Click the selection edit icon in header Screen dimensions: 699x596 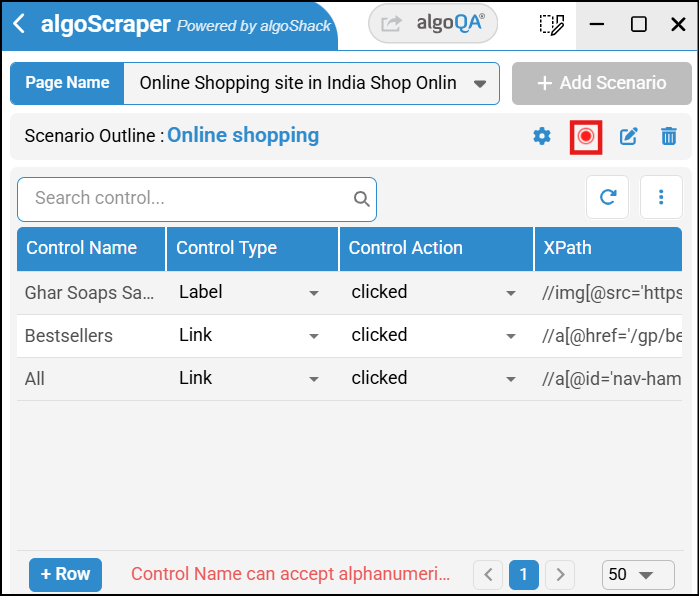pyautogui.click(x=551, y=24)
